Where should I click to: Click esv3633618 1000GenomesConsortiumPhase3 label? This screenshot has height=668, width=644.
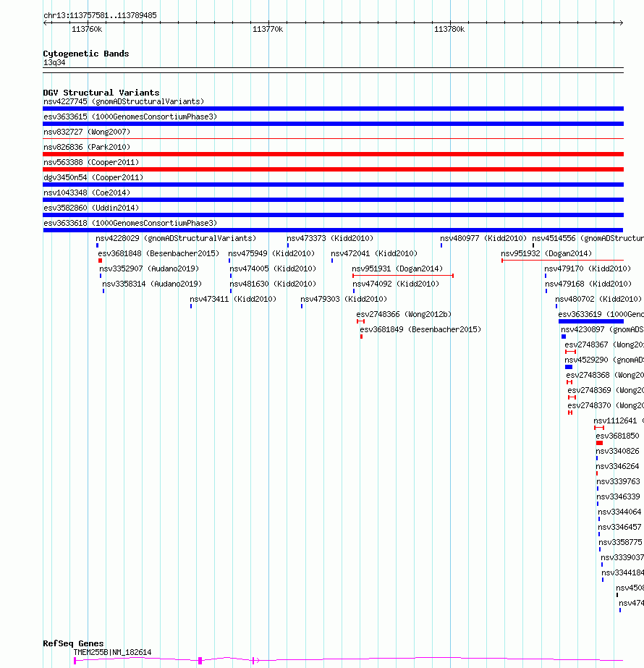click(x=130, y=223)
